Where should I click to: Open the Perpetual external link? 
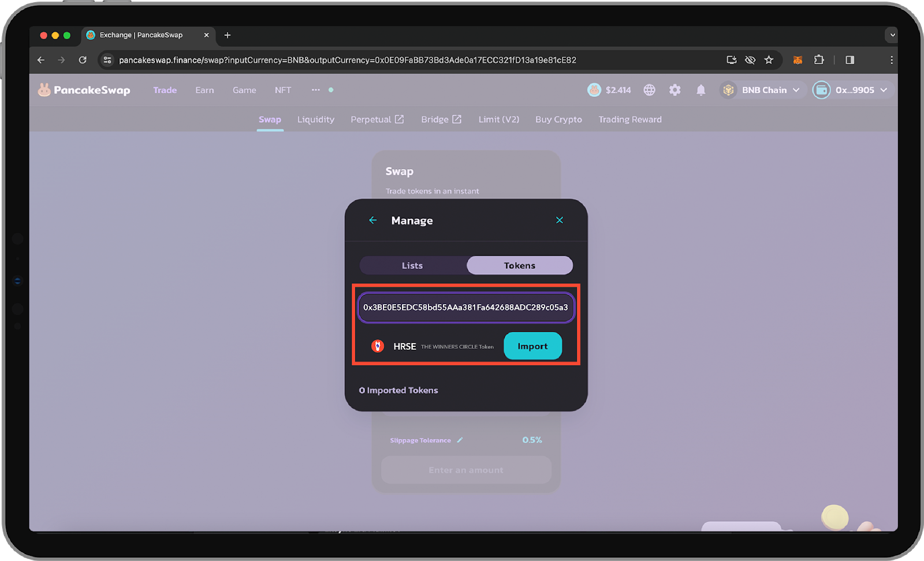[377, 119]
